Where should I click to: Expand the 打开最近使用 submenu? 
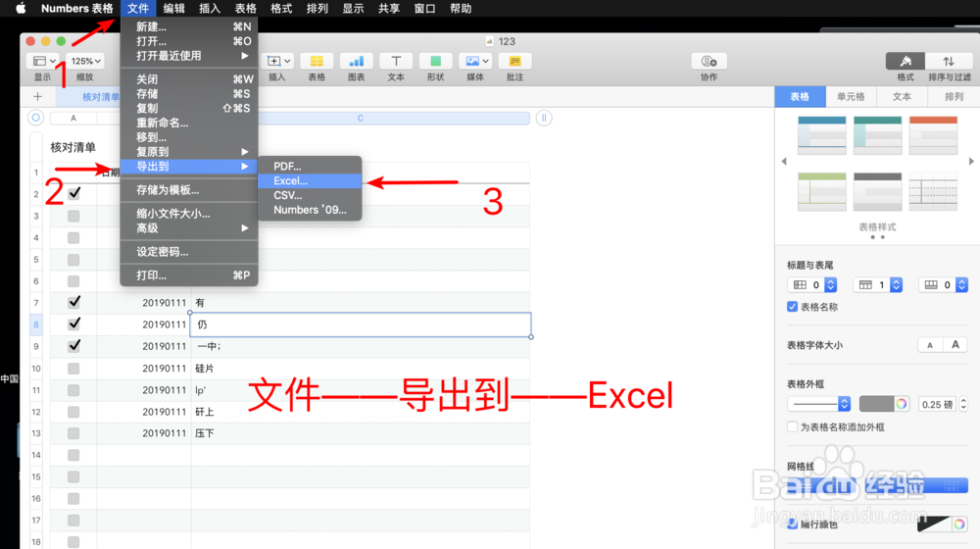(x=189, y=56)
